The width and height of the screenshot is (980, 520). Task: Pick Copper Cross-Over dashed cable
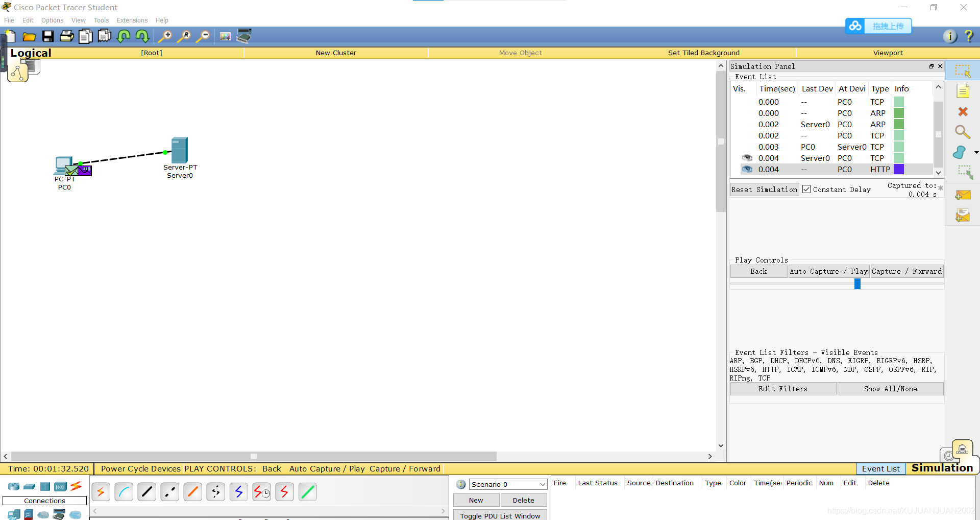[170, 492]
